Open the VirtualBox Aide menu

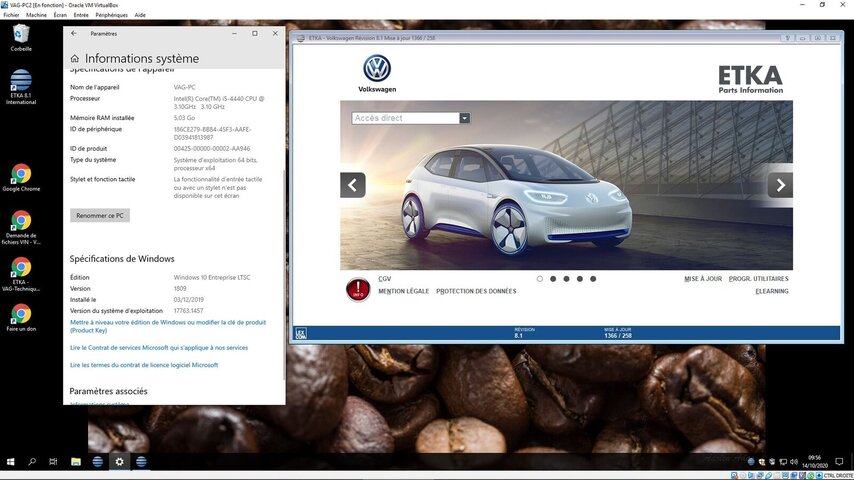(140, 15)
